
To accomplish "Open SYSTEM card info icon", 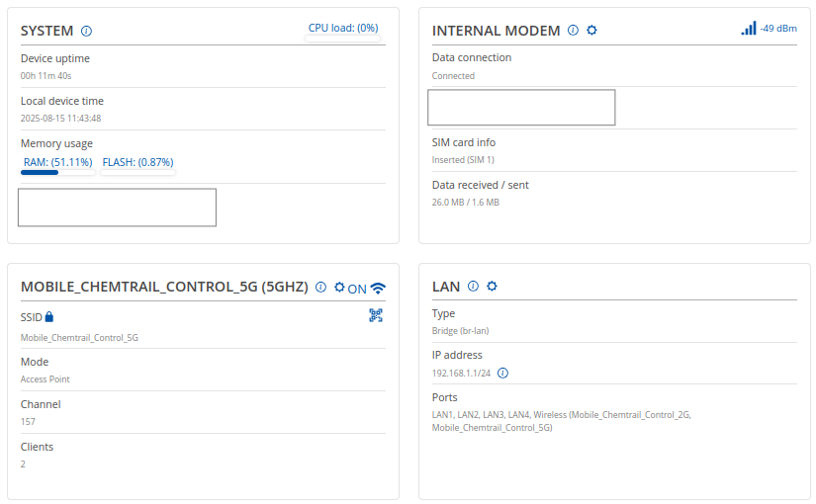I will (x=86, y=32).
